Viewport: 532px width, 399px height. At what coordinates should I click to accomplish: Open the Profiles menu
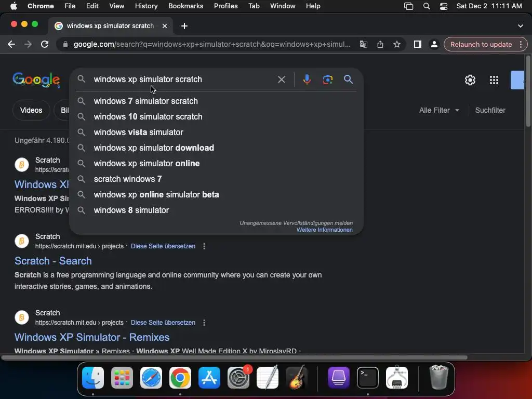[225, 6]
